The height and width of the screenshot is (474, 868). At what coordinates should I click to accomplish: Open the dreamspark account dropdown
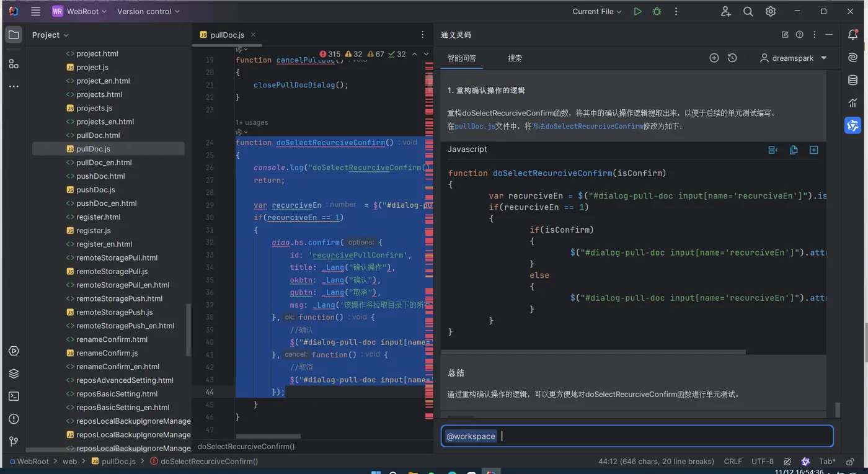click(794, 58)
